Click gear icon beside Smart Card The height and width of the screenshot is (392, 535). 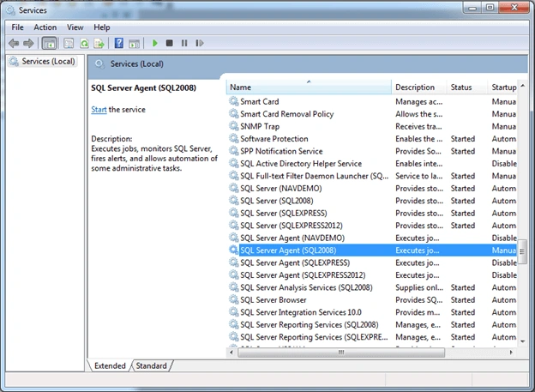[234, 101]
